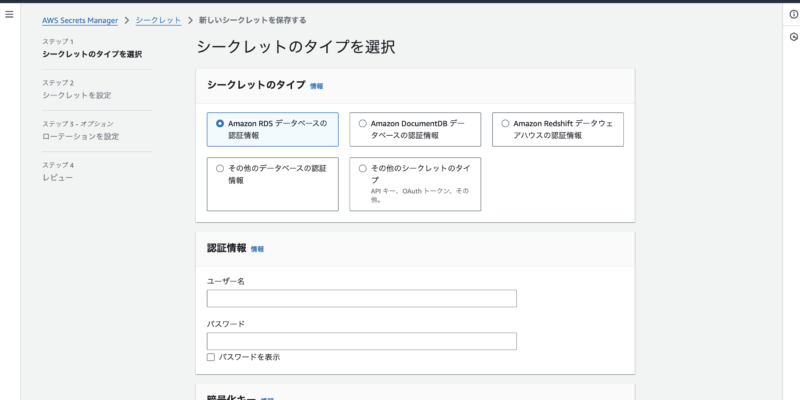Go to step ローテーションを設定
The image size is (800, 400).
pyautogui.click(x=81, y=137)
